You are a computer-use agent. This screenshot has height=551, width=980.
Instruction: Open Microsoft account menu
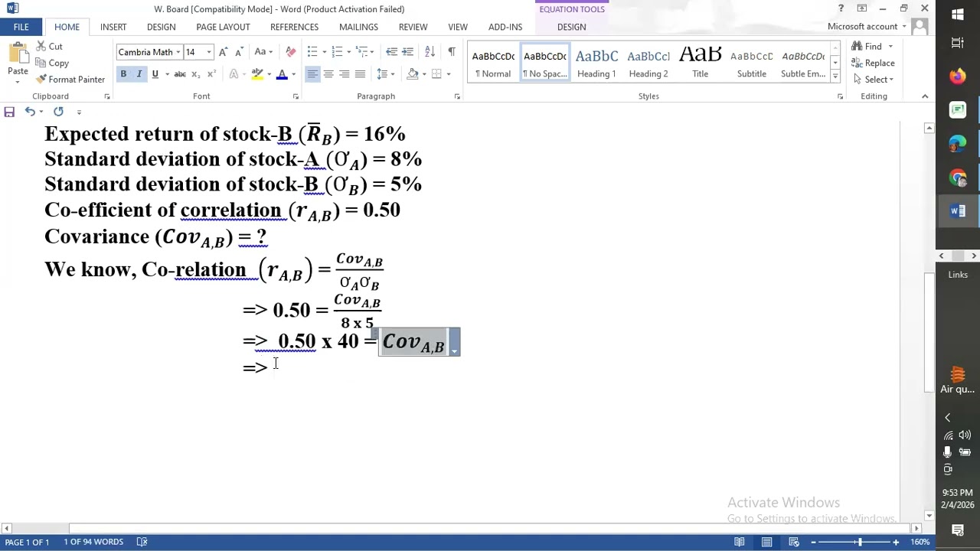point(867,27)
